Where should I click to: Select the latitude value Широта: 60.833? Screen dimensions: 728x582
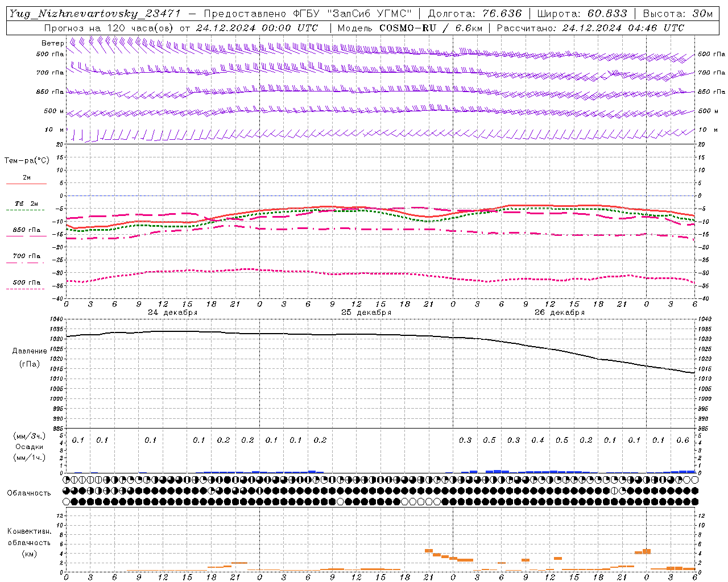pos(582,14)
